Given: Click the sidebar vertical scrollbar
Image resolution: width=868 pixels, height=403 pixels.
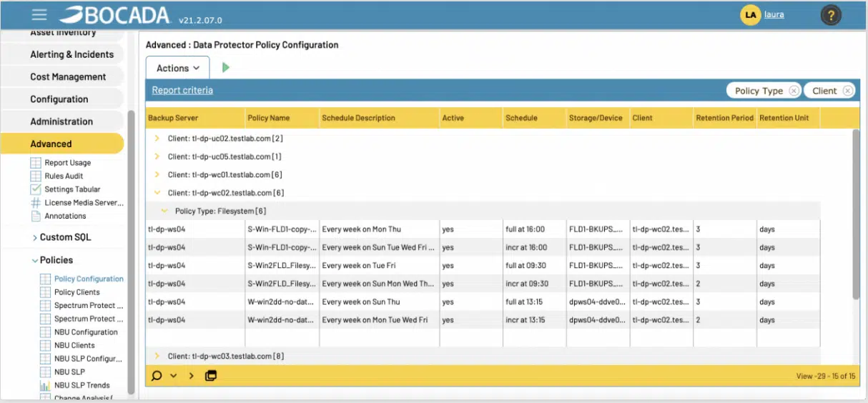Looking at the screenshot, I should pyautogui.click(x=131, y=254).
